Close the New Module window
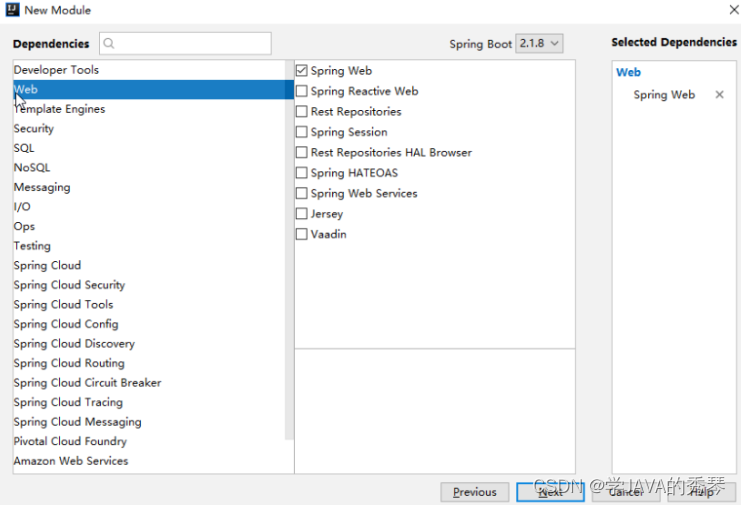This screenshot has height=505, width=741. point(733,9)
